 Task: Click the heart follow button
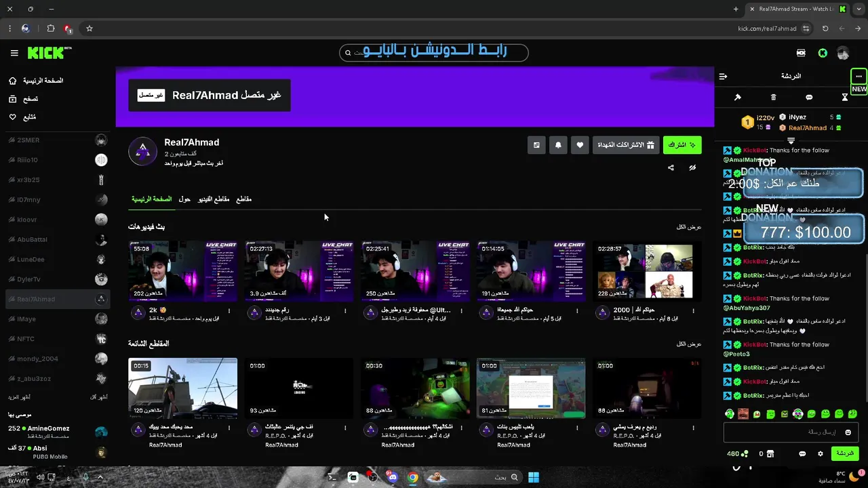click(x=580, y=145)
